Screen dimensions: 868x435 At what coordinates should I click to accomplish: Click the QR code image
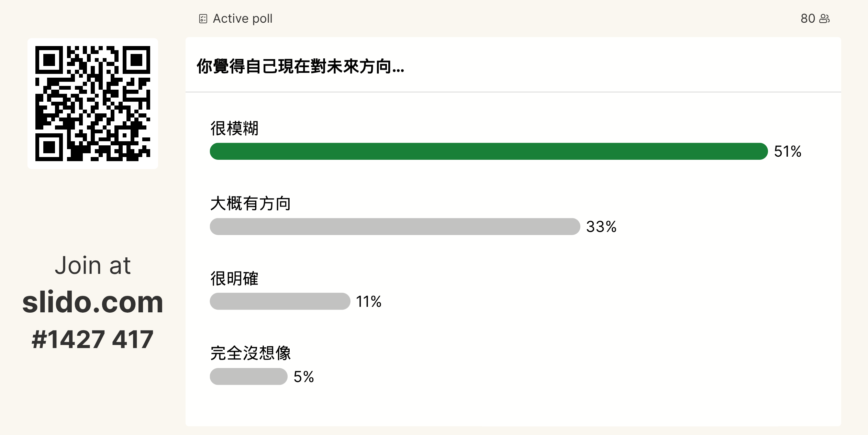pyautogui.click(x=93, y=103)
